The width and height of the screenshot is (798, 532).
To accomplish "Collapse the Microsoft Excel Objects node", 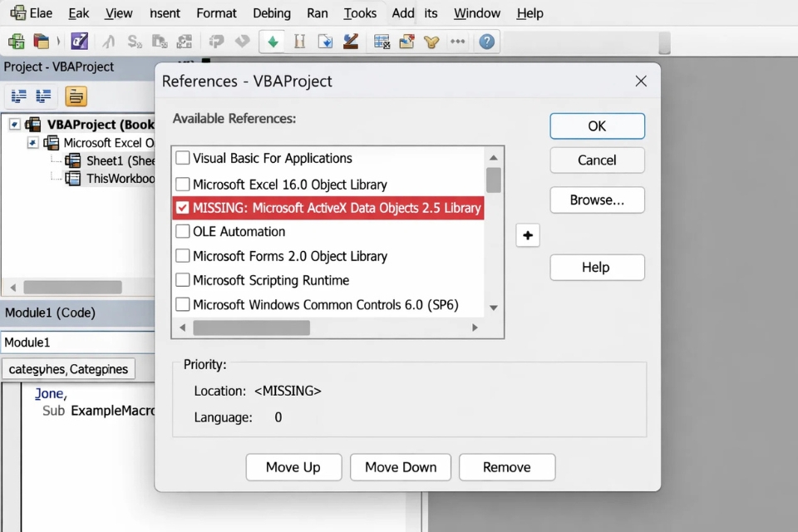I will point(31,142).
